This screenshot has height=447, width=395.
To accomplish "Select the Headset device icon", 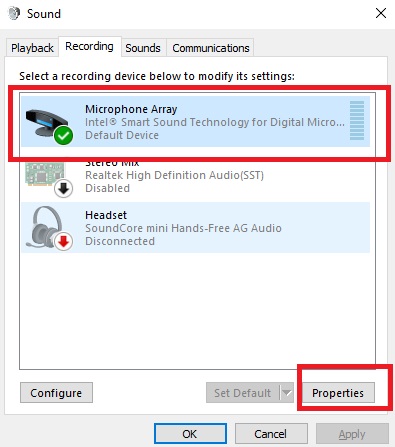I will [x=47, y=227].
